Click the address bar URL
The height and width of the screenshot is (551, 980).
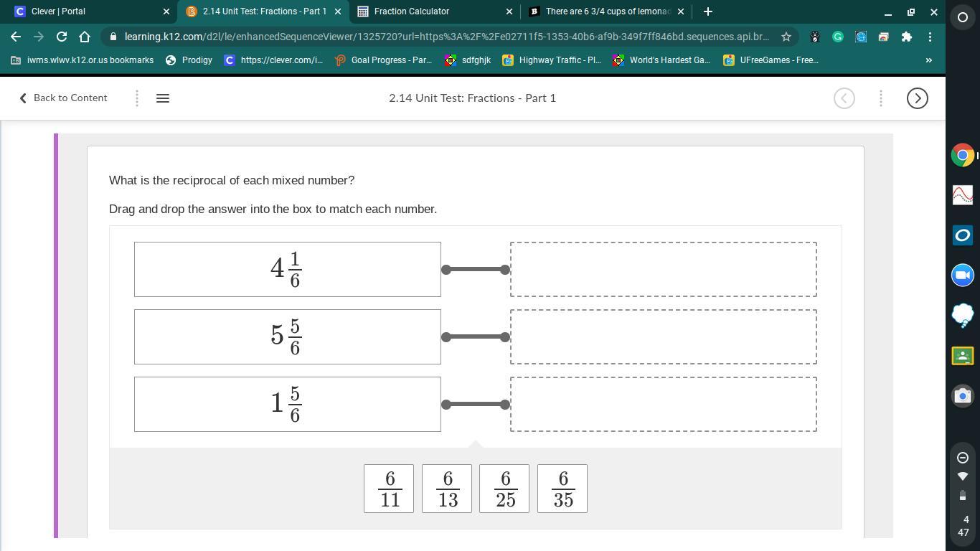pos(446,37)
